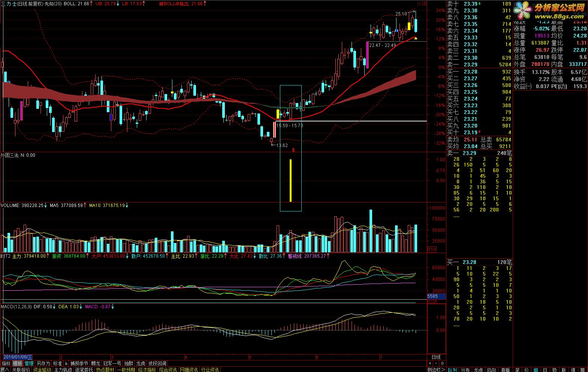Switch to the 分布 tab
The image size is (588, 372).
click(x=465, y=370)
